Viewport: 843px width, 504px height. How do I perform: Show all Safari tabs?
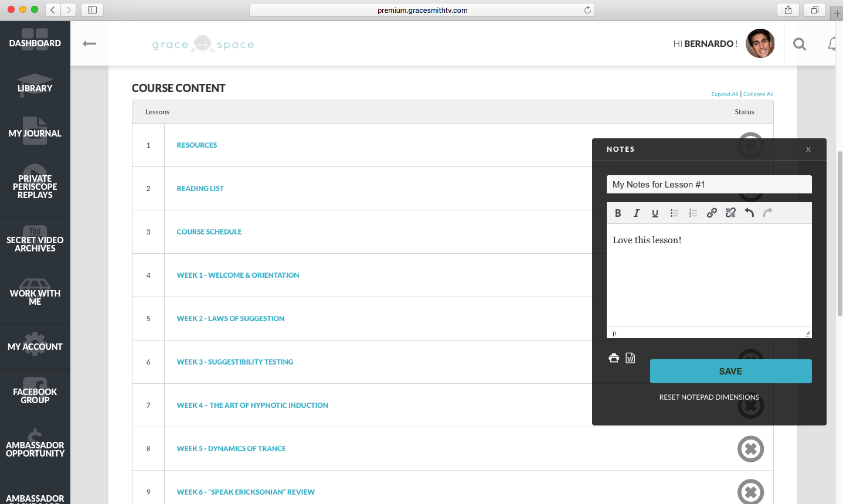click(814, 10)
